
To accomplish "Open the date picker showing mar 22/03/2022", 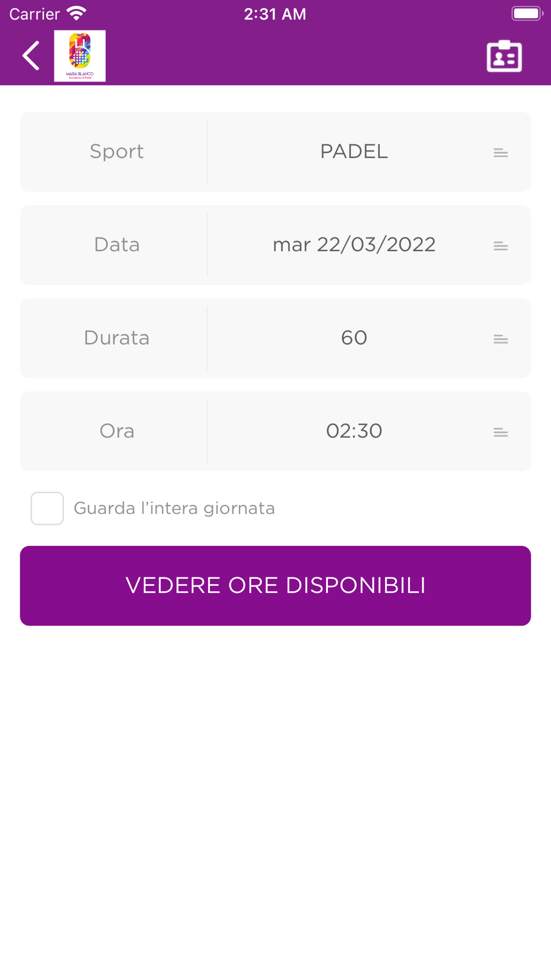I will coord(354,245).
